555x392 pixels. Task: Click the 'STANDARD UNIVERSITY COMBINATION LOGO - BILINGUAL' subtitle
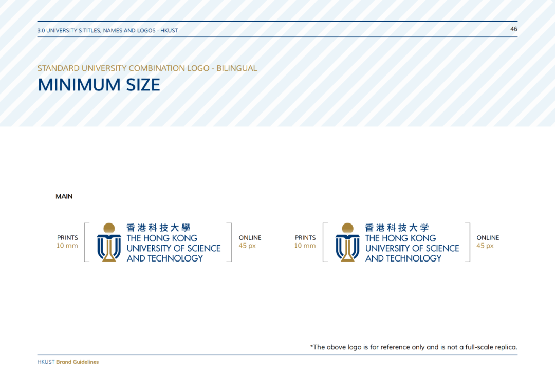(x=147, y=68)
